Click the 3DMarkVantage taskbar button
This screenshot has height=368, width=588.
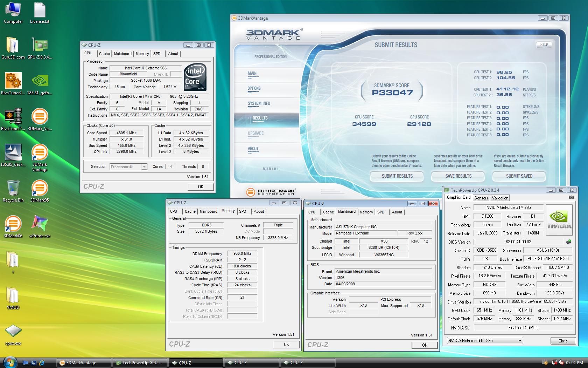click(84, 363)
